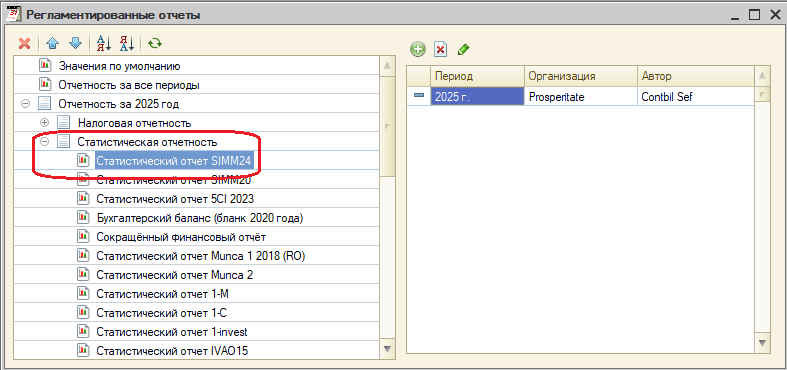
Task: Sort the list ascending А-Я
Action: (103, 44)
